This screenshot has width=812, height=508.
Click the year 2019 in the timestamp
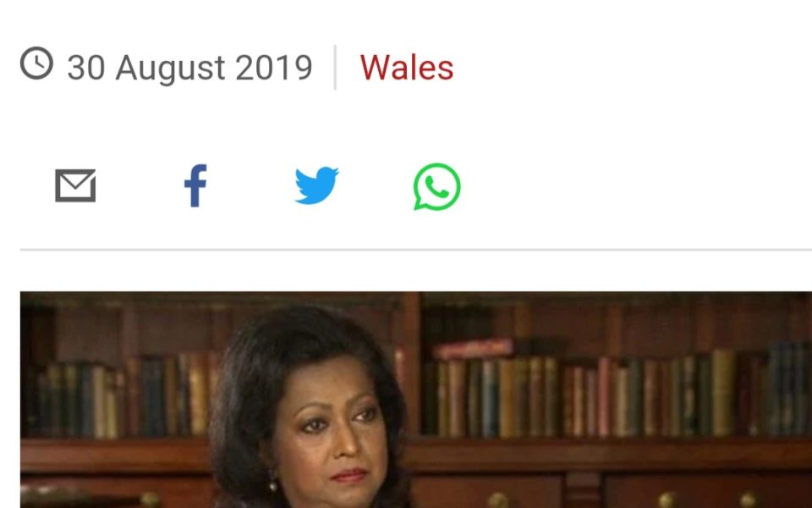[x=274, y=68]
